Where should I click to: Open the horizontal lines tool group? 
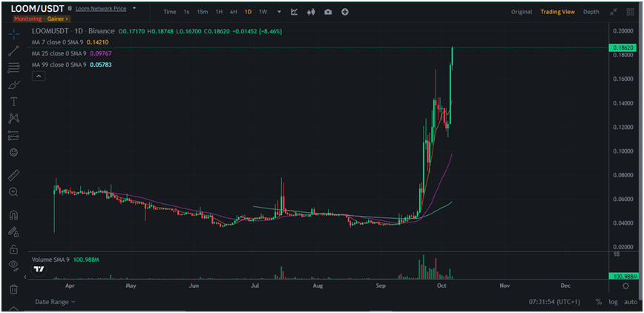tap(13, 67)
